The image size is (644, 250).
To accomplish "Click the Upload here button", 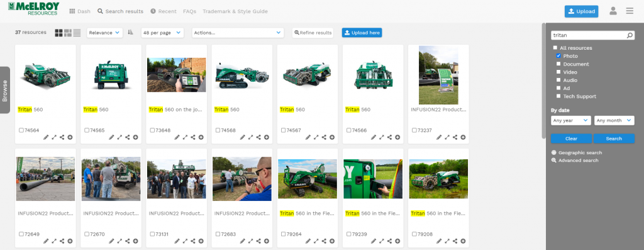I will tap(362, 33).
